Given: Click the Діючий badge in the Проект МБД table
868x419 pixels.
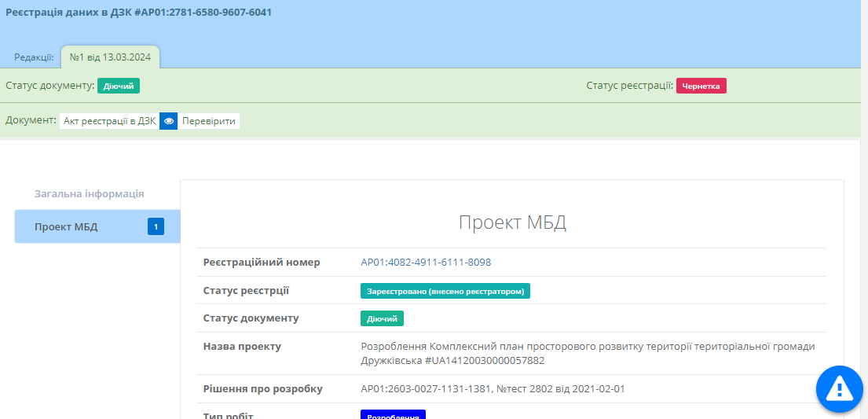Looking at the screenshot, I should 382,318.
